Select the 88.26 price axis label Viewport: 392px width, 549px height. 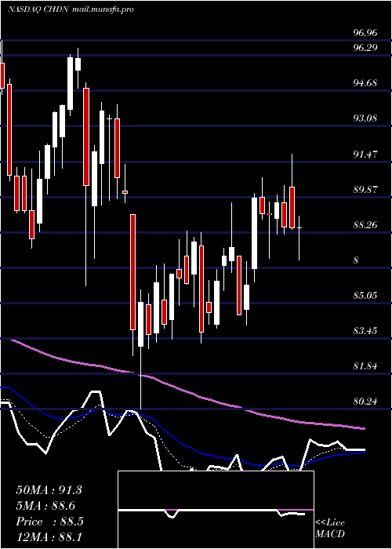click(x=365, y=224)
